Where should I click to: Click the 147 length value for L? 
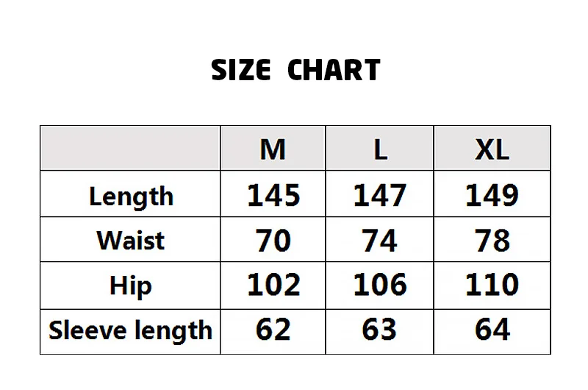pyautogui.click(x=380, y=195)
